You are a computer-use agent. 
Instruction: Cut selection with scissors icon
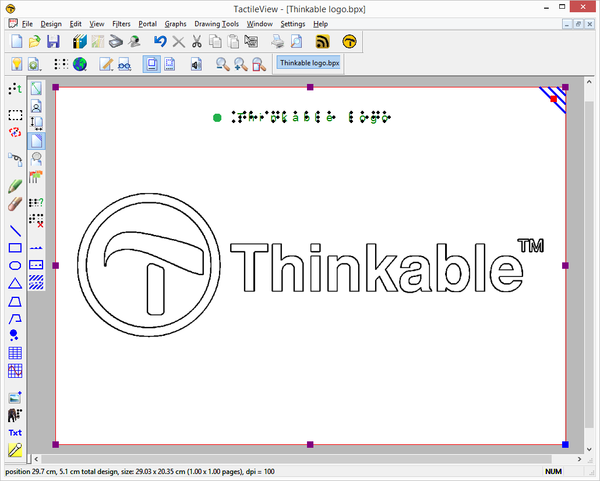tap(197, 41)
